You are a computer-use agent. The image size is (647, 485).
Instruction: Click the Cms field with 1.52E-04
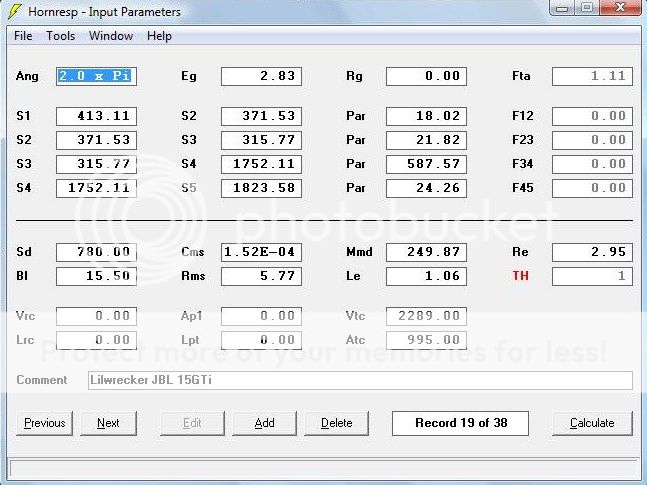tap(261, 252)
